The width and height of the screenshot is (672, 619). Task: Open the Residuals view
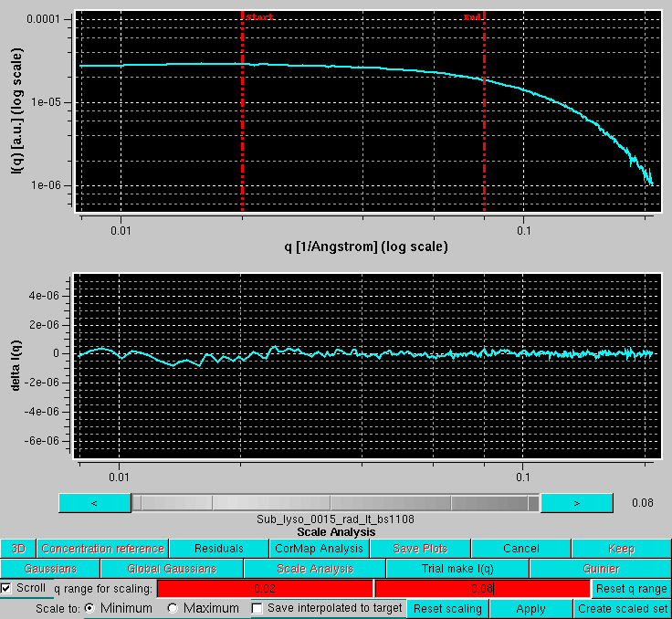pyautogui.click(x=219, y=549)
